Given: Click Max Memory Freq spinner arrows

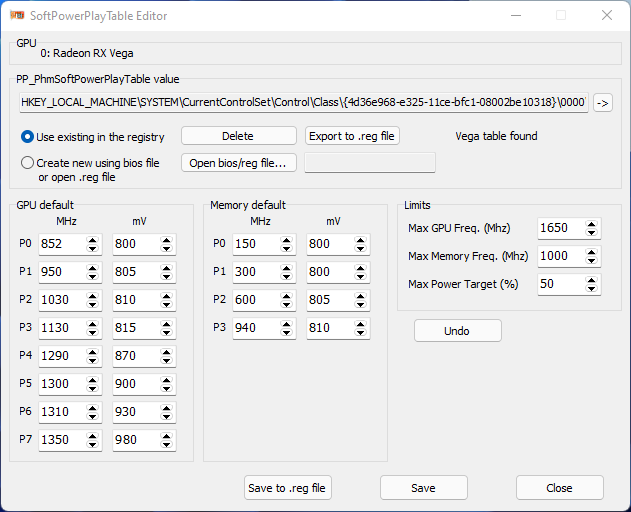Looking at the screenshot, I should point(592,256).
